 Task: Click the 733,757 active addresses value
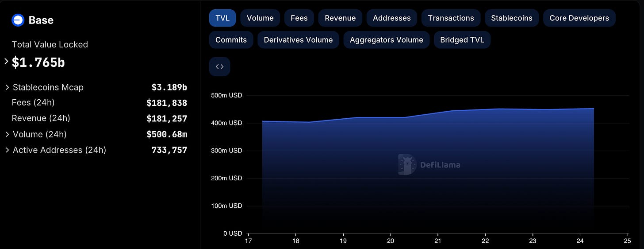[169, 150]
